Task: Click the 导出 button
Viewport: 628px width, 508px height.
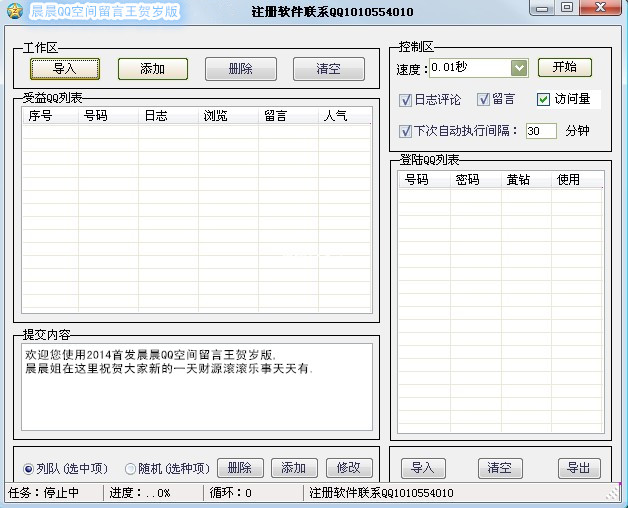Action: 579,468
